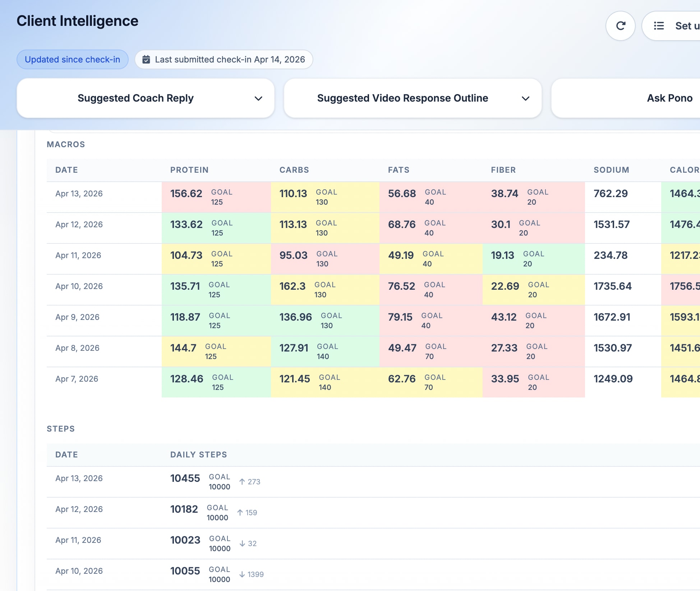Select yellow carbs cell 162.3 on Apr 10
The width and height of the screenshot is (700, 591).
[x=292, y=286]
